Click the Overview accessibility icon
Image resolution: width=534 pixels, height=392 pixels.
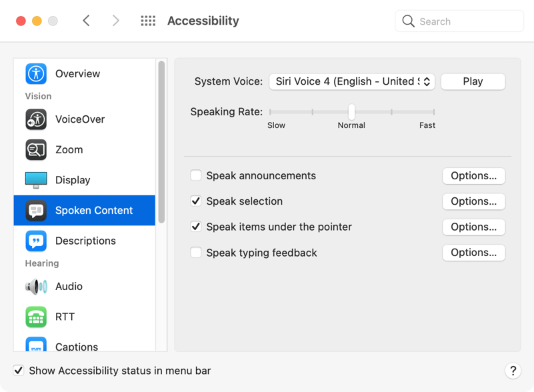(36, 73)
